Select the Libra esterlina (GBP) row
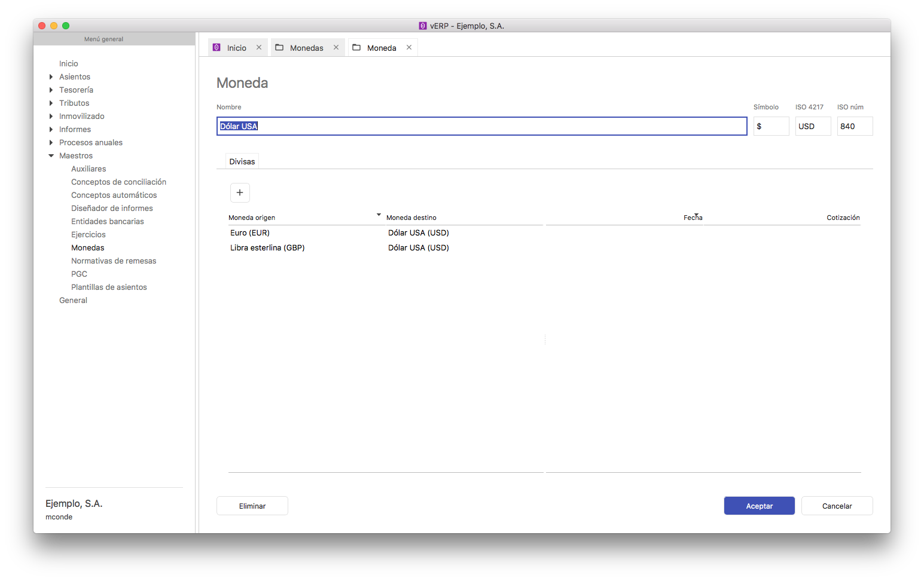924x581 pixels. tap(267, 247)
